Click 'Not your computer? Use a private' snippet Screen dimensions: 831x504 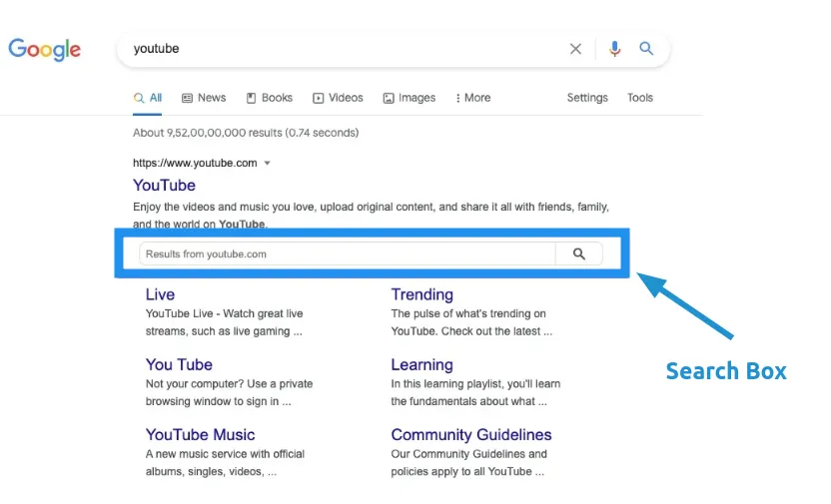pyautogui.click(x=229, y=384)
